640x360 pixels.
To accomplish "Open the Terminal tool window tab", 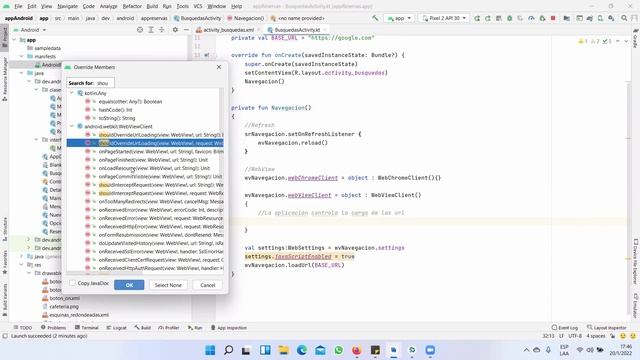I will (x=87, y=327).
